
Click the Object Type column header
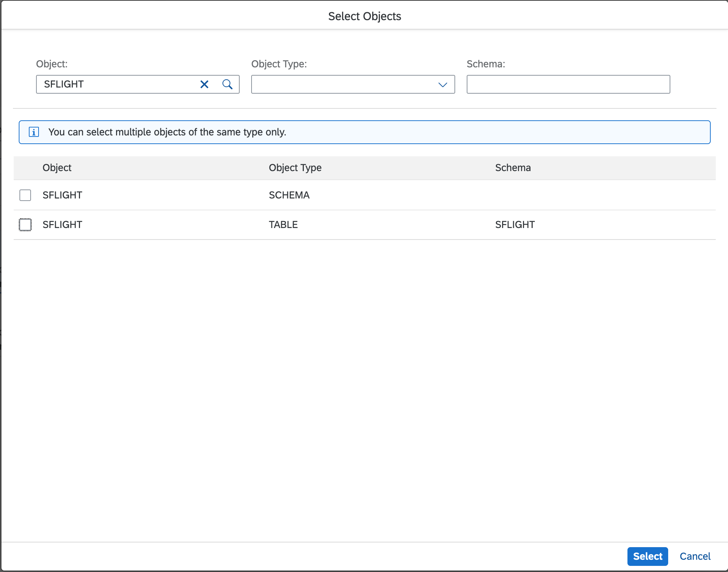(295, 168)
